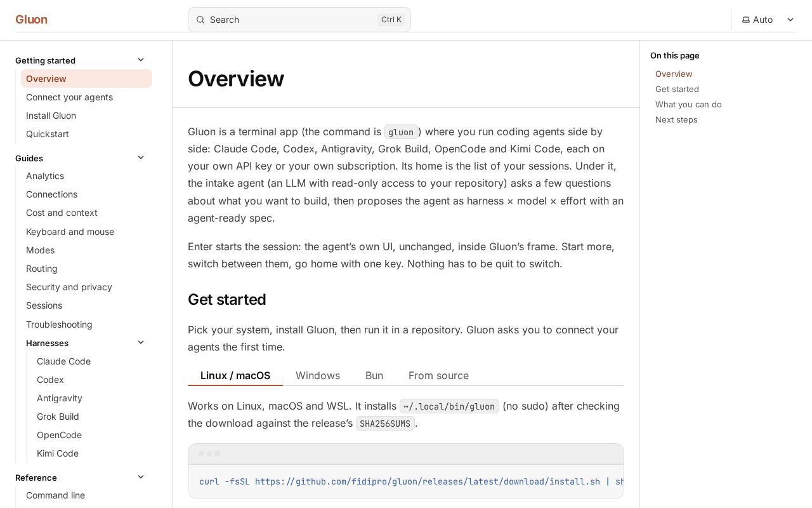Select Overview in the sidebar
The width and height of the screenshot is (812, 508).
[86, 79]
